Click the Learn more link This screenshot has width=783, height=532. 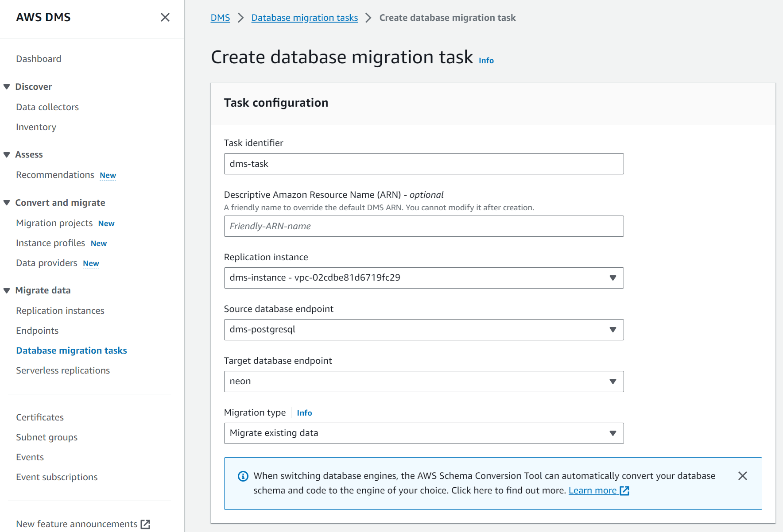(x=593, y=490)
